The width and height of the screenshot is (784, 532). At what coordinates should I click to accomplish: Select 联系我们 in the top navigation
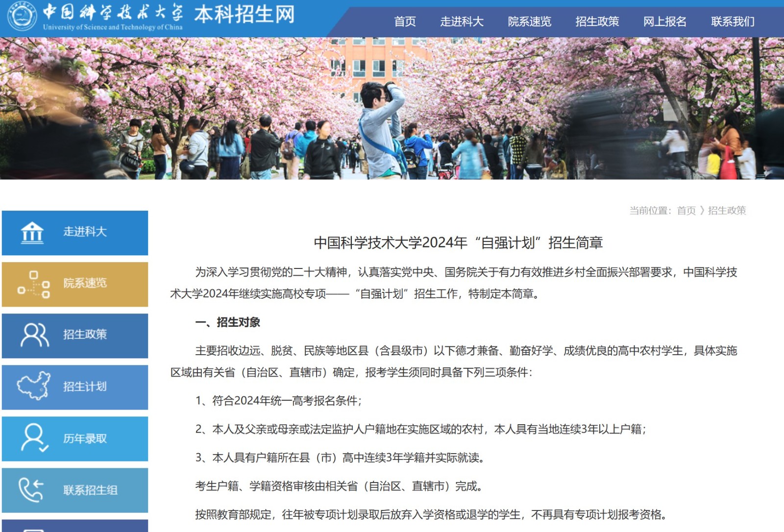coord(733,22)
